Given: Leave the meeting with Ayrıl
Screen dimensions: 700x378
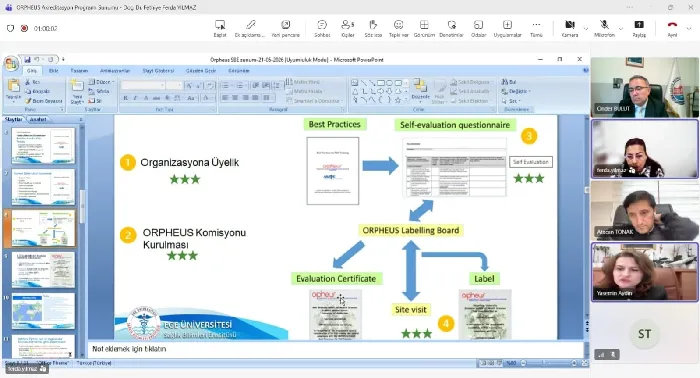Looking at the screenshot, I should (672, 28).
